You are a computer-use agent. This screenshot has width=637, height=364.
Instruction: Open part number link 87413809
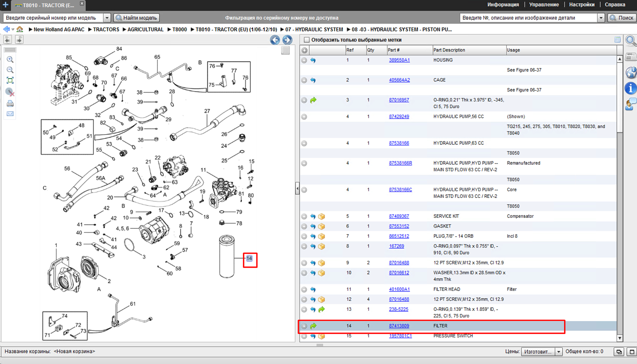pos(399,326)
